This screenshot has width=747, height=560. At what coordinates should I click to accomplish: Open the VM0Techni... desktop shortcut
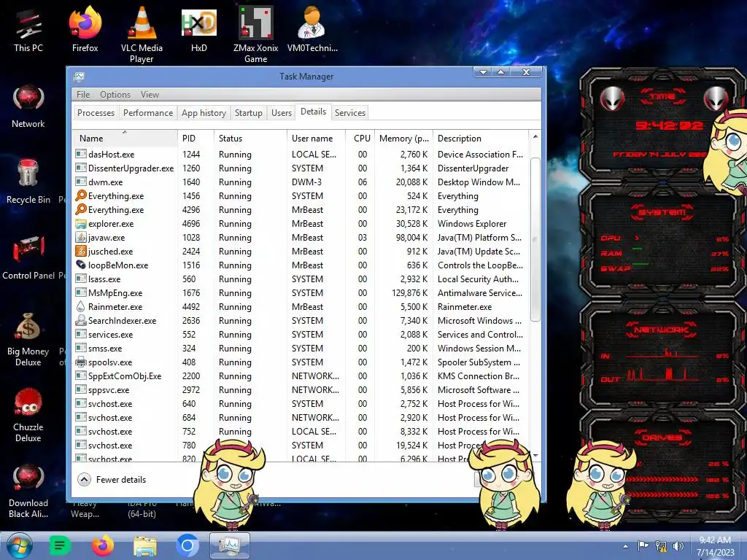[x=312, y=29]
